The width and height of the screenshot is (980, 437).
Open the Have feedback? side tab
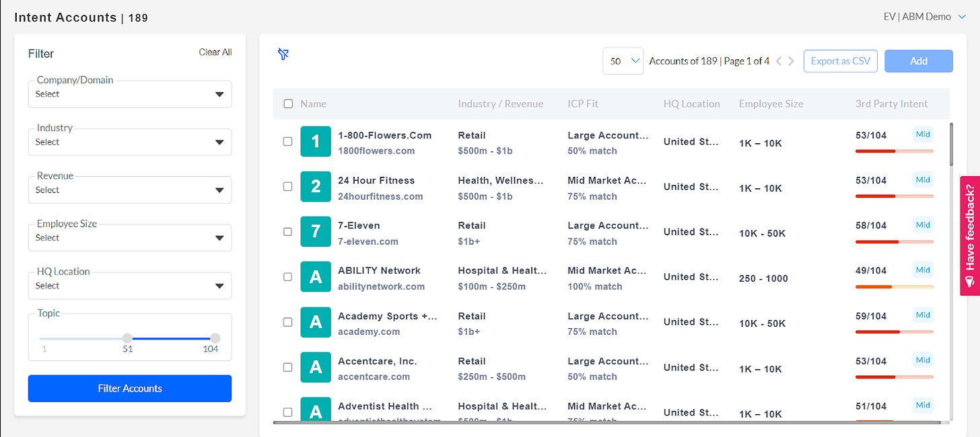(970, 236)
